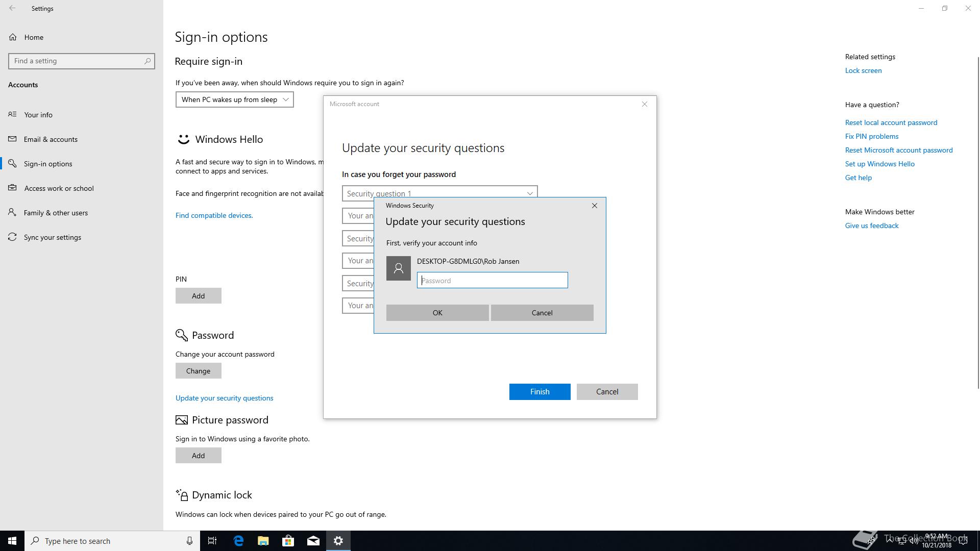Open Email & accounts page

[x=82, y=139]
